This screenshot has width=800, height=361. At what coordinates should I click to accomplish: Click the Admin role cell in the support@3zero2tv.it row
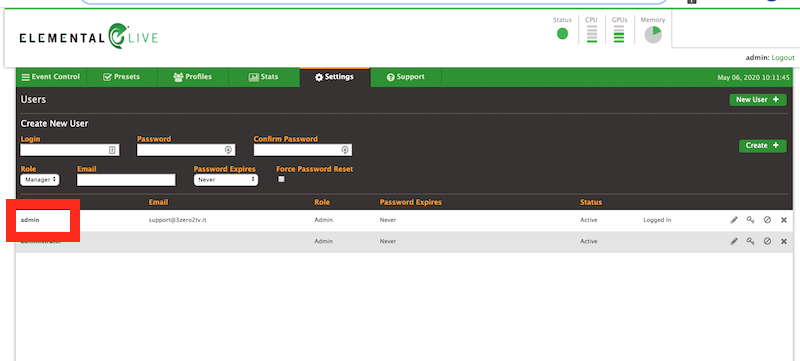point(323,220)
